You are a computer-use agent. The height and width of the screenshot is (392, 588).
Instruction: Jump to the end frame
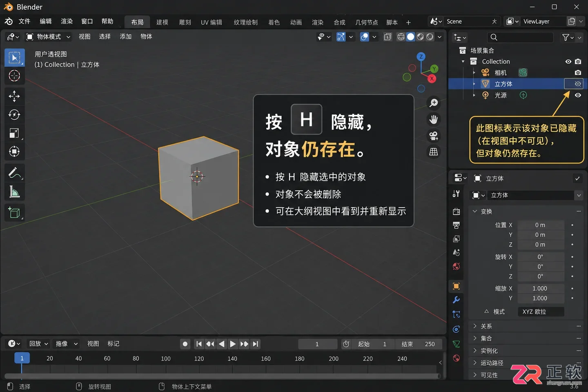coord(256,344)
